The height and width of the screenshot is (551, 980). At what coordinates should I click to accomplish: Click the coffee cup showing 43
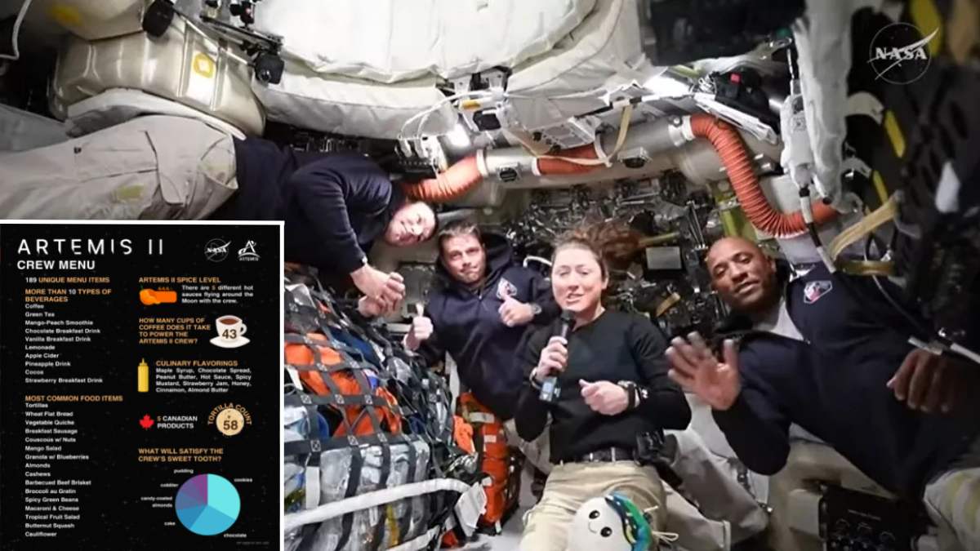(229, 328)
